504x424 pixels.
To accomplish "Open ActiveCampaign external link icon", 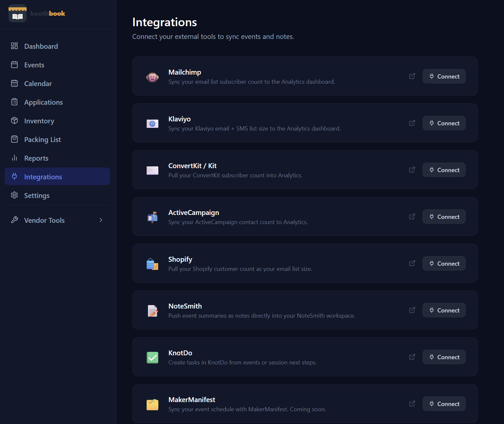I will tap(412, 217).
